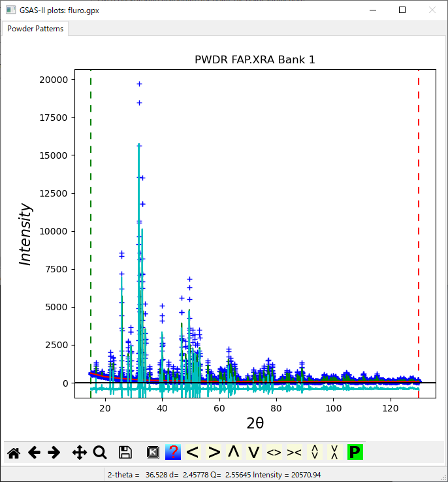Go forward to next view
The width and height of the screenshot is (448, 482).
[x=54, y=452]
